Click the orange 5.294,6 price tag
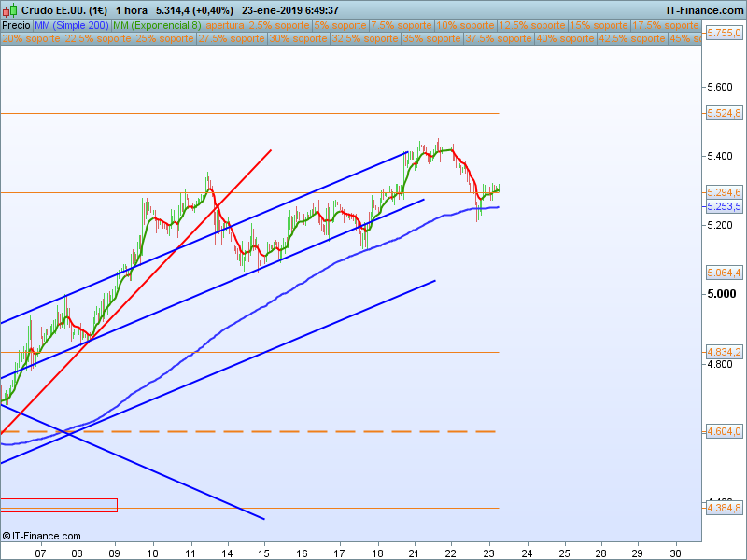Viewport: 747px width, 560px height. point(725,192)
